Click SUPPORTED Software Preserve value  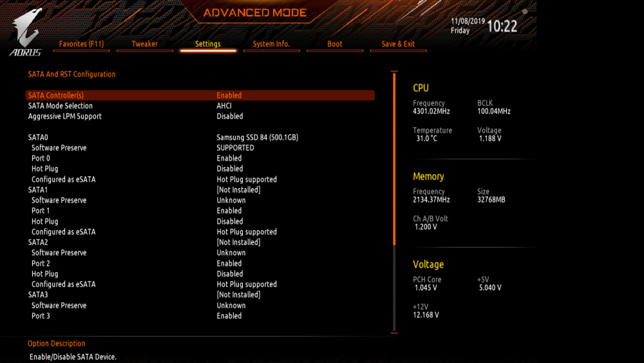click(235, 148)
